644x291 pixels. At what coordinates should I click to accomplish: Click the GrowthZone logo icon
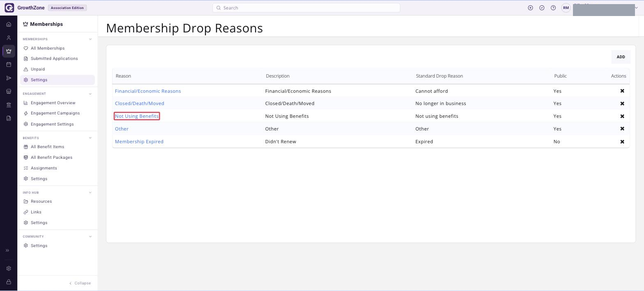coord(9,8)
